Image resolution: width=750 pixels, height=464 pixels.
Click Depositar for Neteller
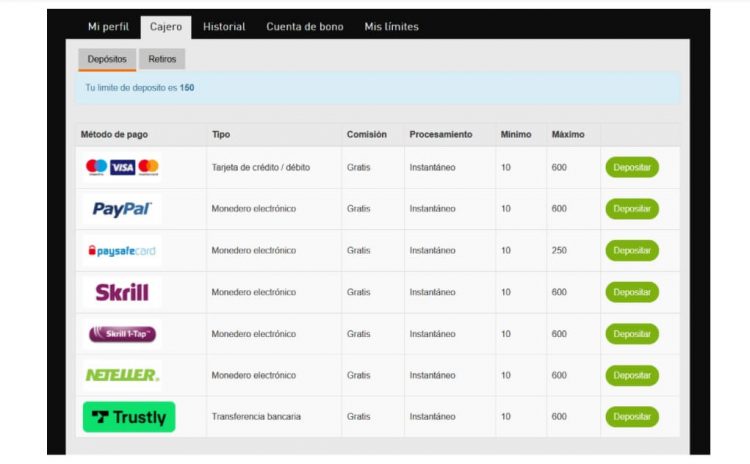click(x=631, y=375)
